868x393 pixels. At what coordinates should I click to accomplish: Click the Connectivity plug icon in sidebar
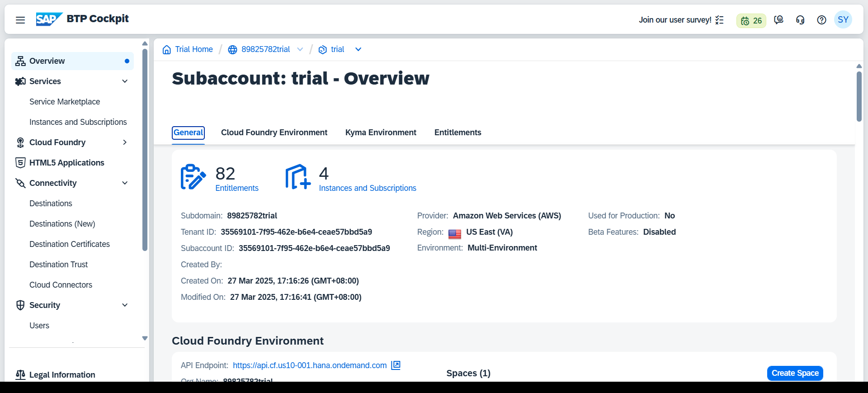point(20,183)
